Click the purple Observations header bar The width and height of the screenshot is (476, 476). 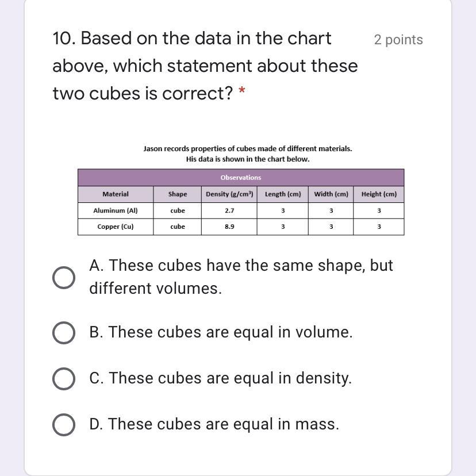[241, 177]
